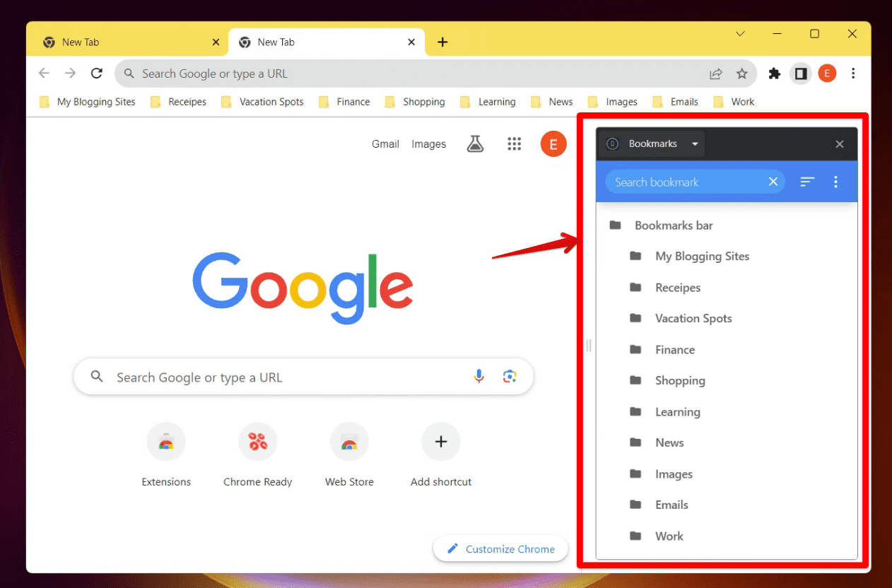This screenshot has height=588, width=892.
Task: Open Work folder on bookmarks bar
Action: (x=734, y=102)
